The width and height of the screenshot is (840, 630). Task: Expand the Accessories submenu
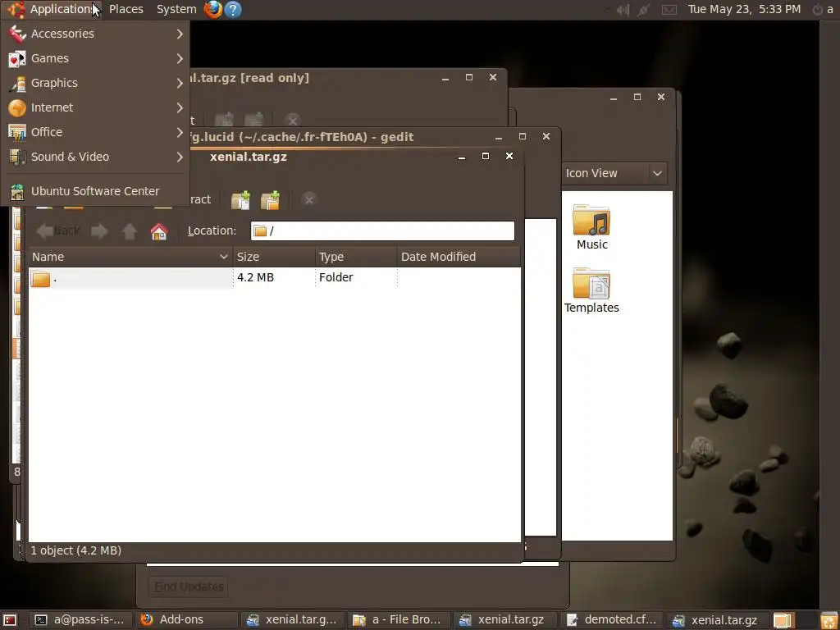tap(95, 34)
